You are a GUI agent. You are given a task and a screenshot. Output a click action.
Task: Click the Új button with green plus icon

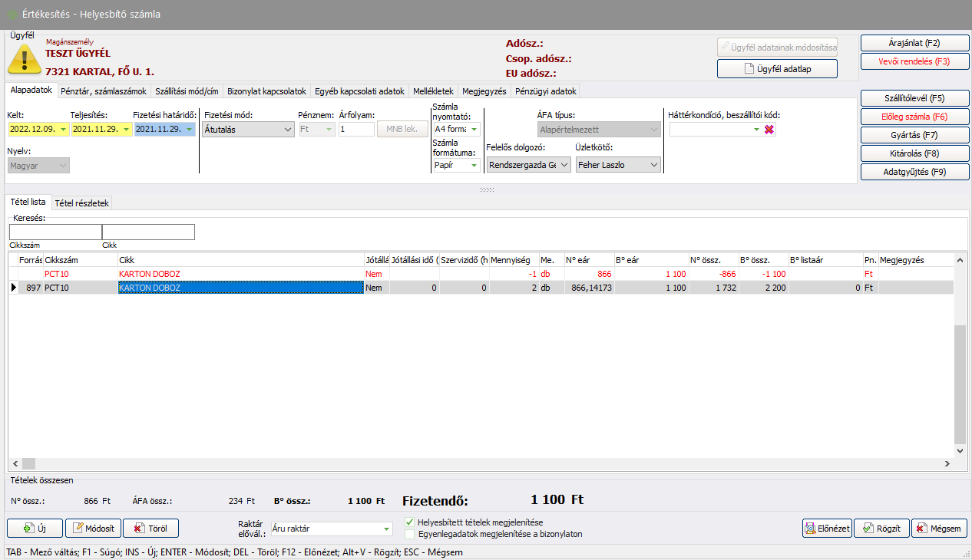(x=35, y=529)
